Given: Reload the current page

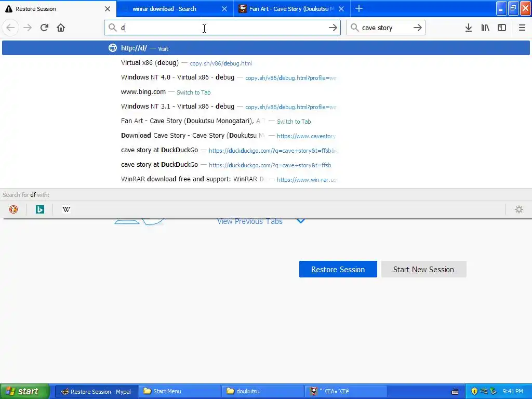Looking at the screenshot, I should 44,28.
